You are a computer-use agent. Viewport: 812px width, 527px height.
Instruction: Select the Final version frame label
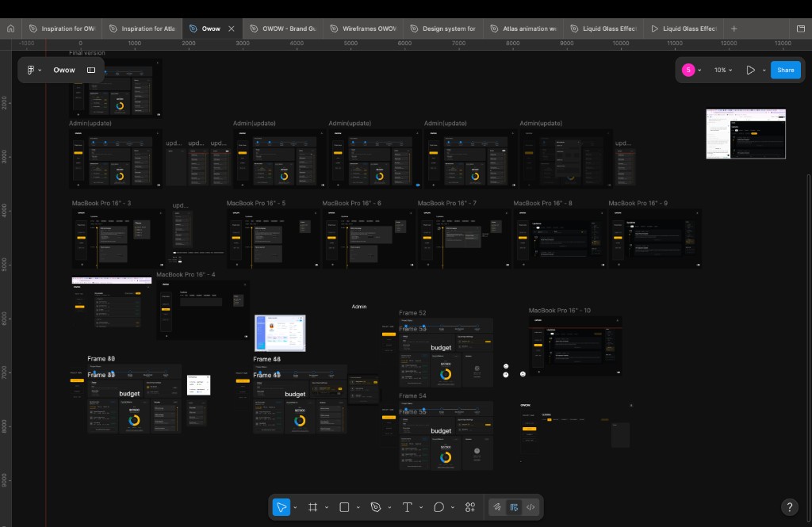[87, 53]
